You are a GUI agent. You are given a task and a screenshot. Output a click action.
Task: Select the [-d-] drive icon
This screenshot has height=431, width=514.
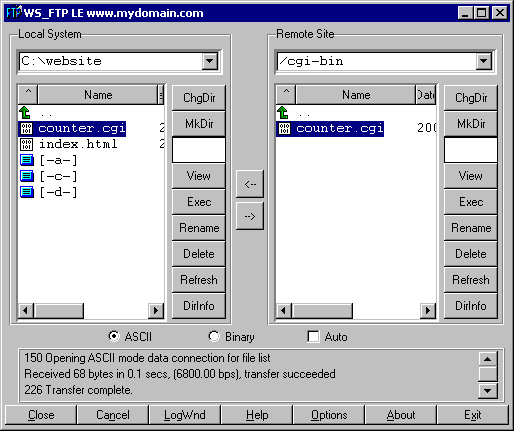pyautogui.click(x=27, y=192)
